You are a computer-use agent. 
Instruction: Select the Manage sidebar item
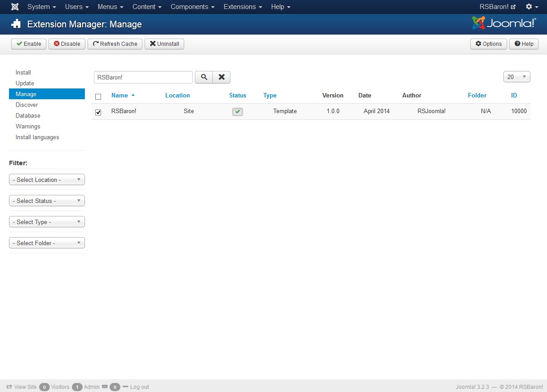tap(47, 94)
